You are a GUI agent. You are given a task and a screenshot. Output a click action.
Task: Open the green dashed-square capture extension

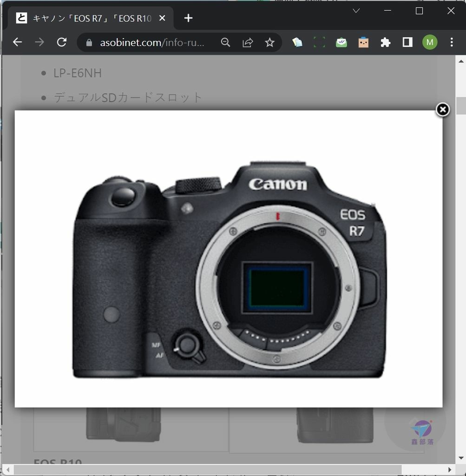[x=319, y=42]
